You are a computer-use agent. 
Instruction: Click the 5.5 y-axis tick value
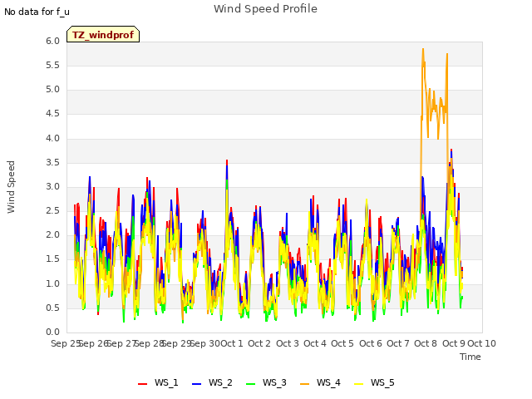coord(52,65)
